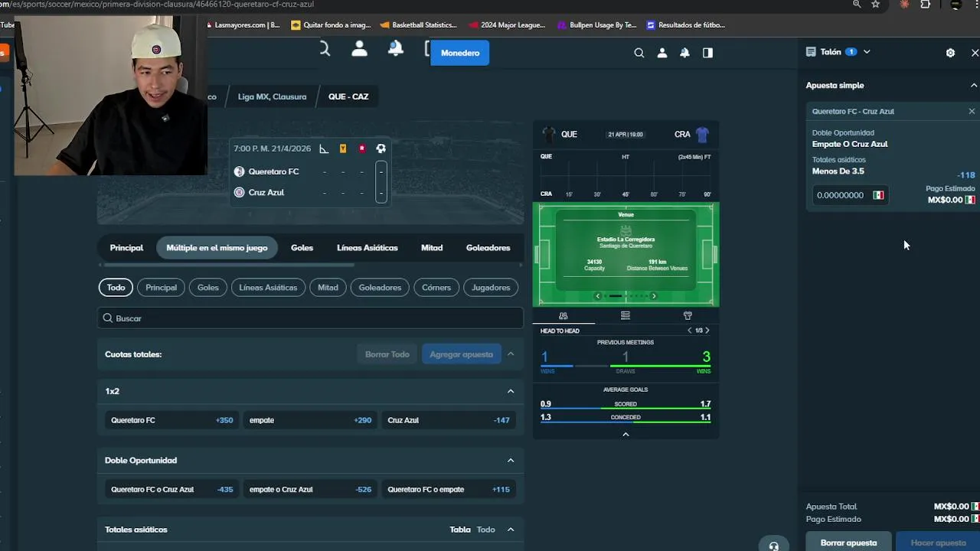Remove Queretaro FC - Cruz Azul bet

click(x=972, y=111)
